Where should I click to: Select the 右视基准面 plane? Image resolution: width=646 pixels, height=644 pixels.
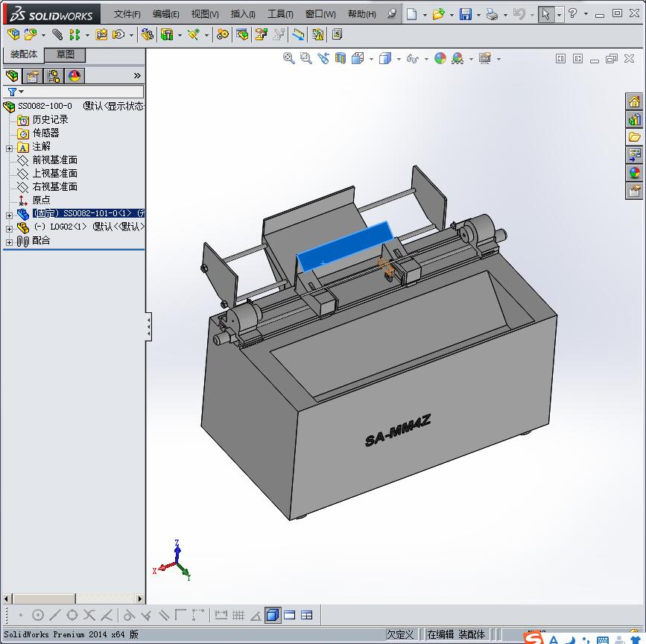[55, 186]
